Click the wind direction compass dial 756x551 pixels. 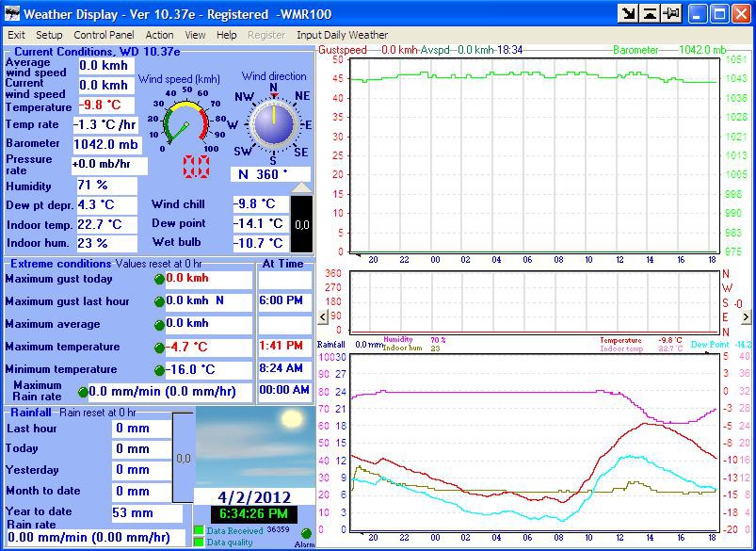coord(274,124)
